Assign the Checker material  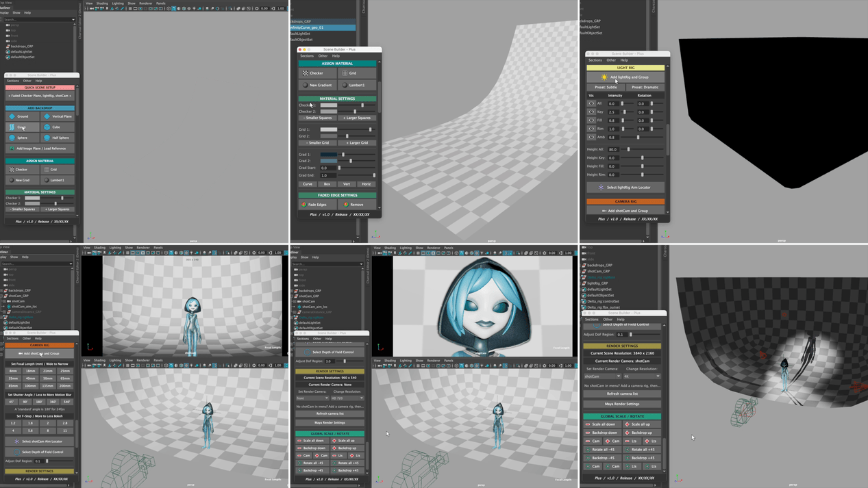(312, 73)
